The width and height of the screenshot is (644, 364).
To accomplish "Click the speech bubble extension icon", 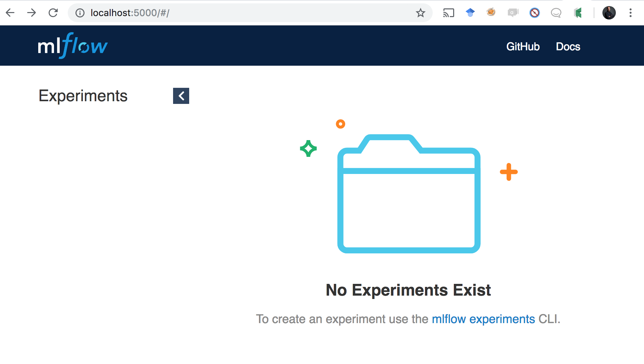I will click(556, 13).
